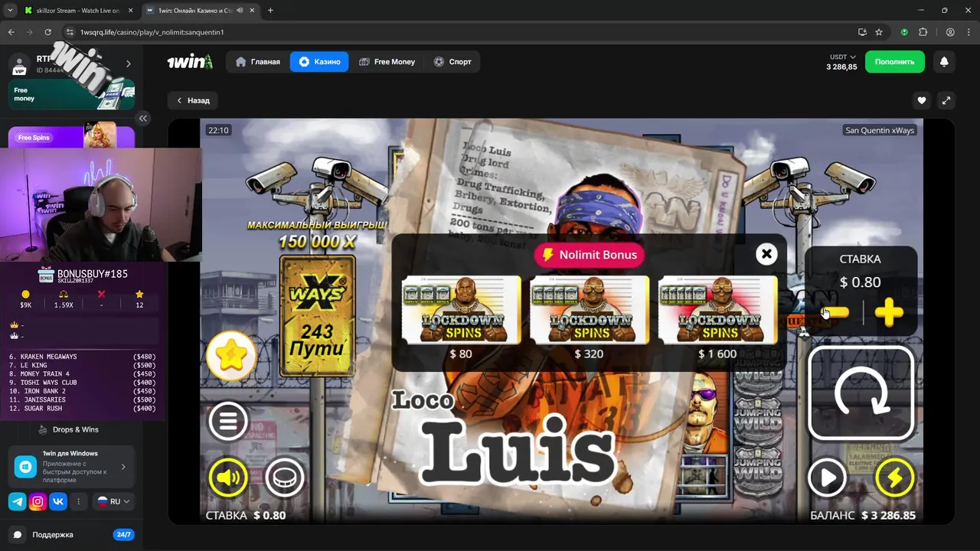Image resolution: width=980 pixels, height=551 pixels.
Task: Close the 1win browser tab
Action: (252, 11)
